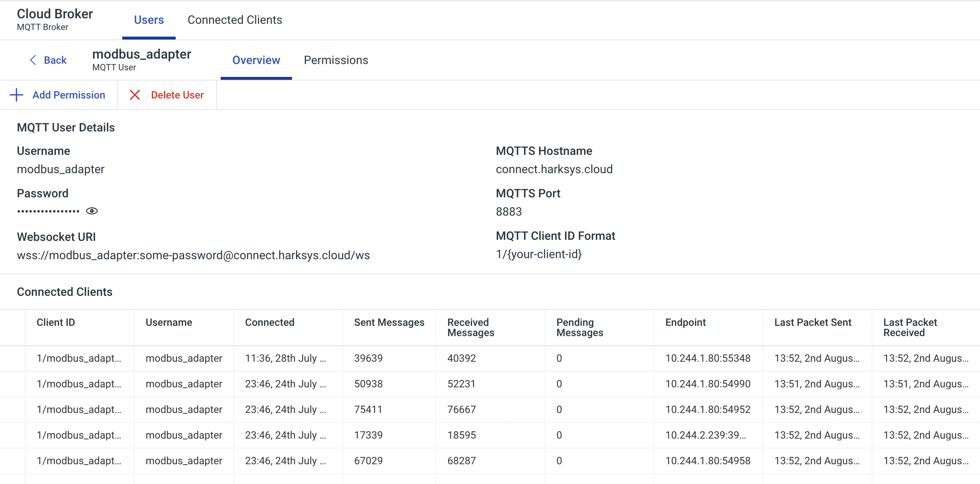Click the back chevron arrow icon
Image resolution: width=980 pixels, height=484 pixels.
pos(33,60)
